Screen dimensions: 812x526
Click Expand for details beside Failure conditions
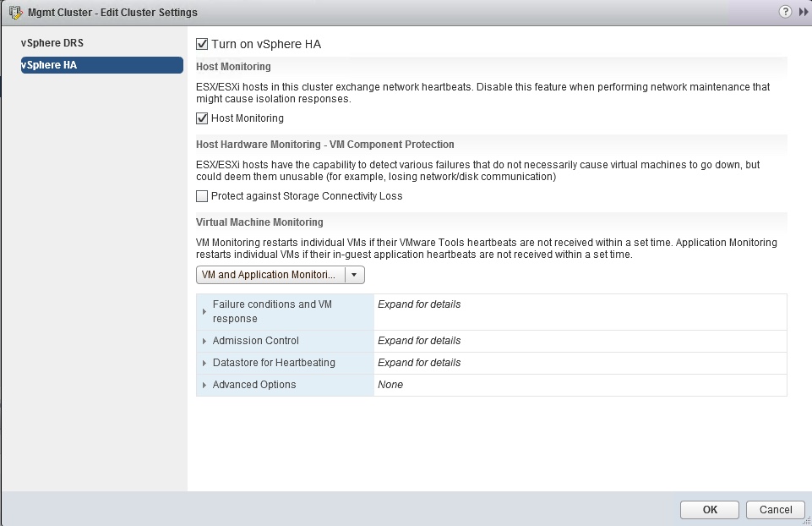[419, 304]
